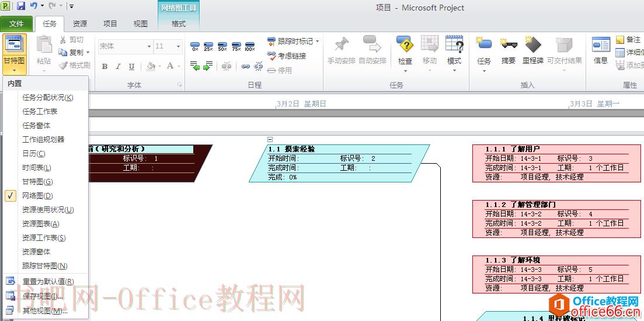Toggle italic formatting

pos(119,66)
